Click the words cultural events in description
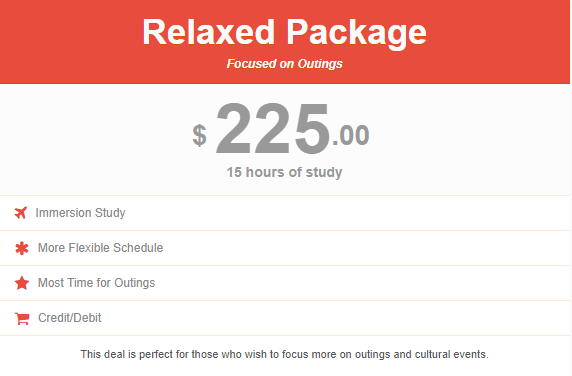The height and width of the screenshot is (376, 572). (452, 354)
